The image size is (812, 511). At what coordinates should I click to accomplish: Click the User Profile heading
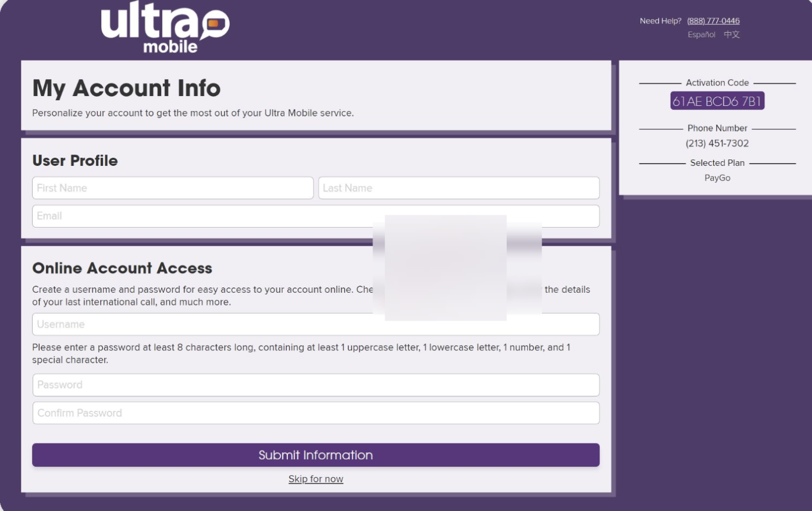click(x=75, y=161)
